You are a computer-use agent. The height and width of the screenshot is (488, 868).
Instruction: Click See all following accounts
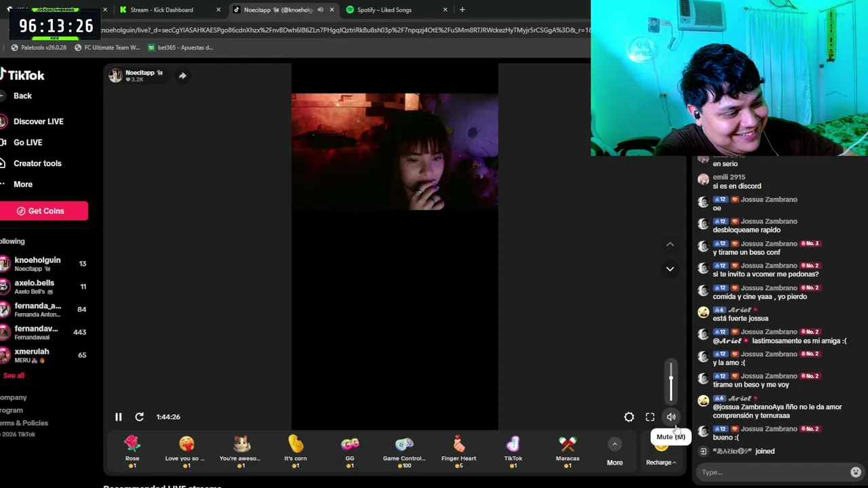click(x=14, y=375)
